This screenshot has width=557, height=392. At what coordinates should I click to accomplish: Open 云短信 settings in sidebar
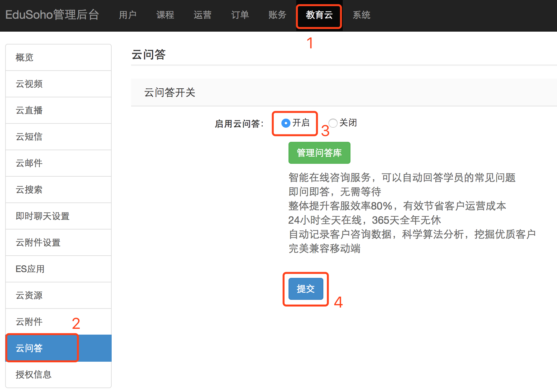coord(58,137)
